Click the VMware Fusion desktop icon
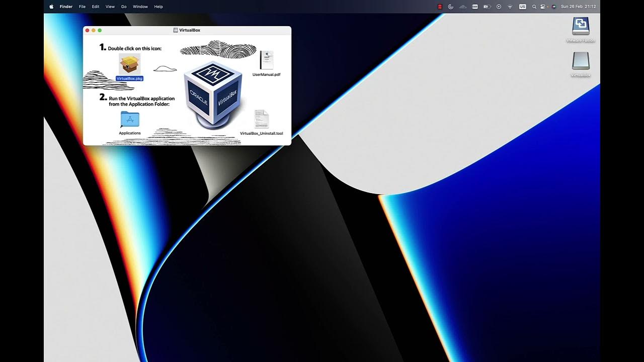 [x=581, y=26]
